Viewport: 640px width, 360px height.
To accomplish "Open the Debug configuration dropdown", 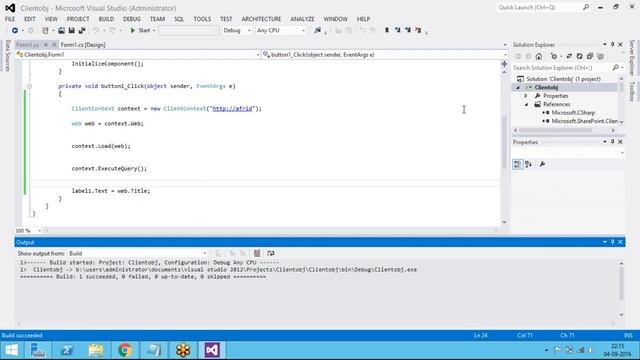I will tap(237, 31).
